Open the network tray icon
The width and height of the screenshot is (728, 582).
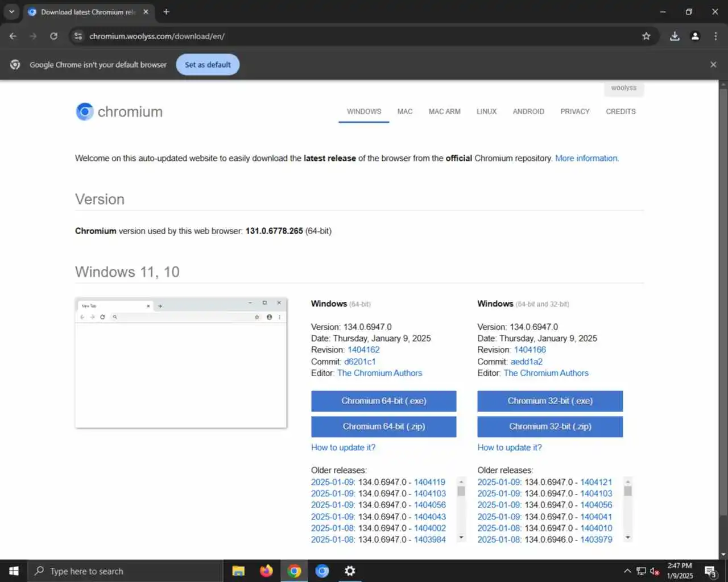(641, 571)
